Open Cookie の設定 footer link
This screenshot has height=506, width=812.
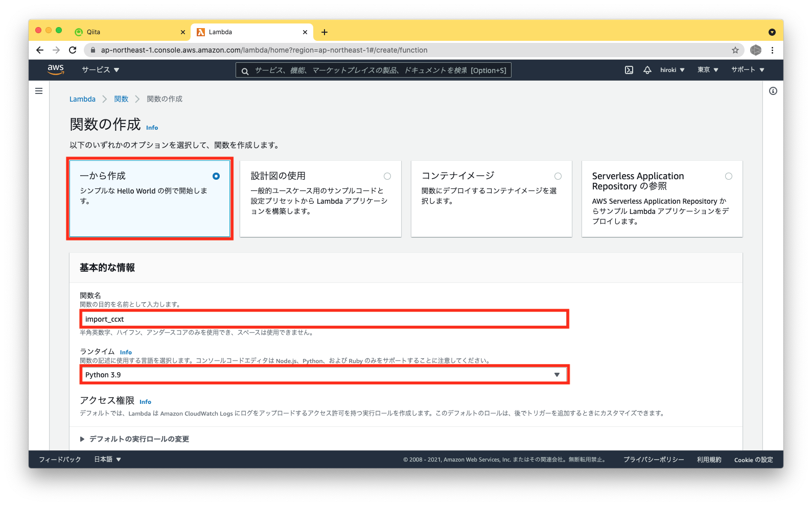(754, 460)
